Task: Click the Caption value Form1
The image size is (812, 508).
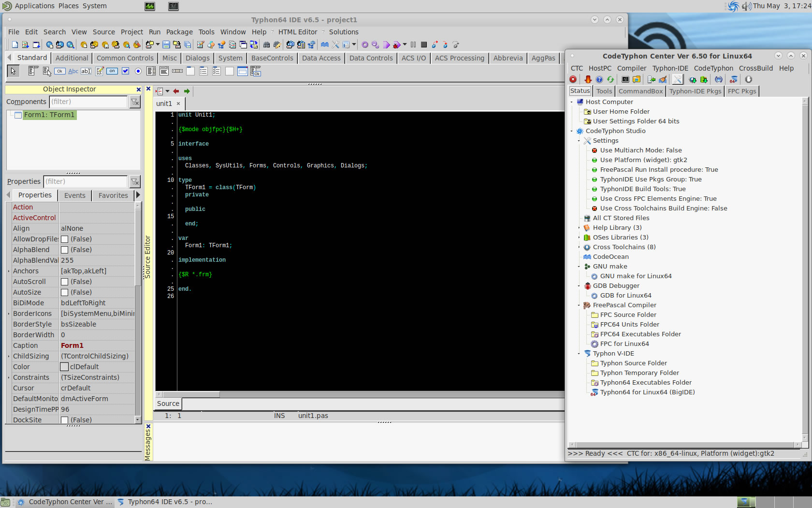Action: (x=72, y=345)
